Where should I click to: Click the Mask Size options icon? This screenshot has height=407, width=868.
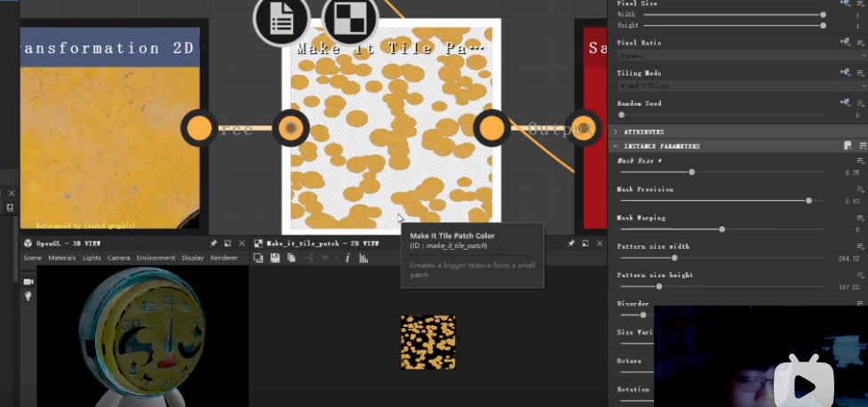(861, 161)
